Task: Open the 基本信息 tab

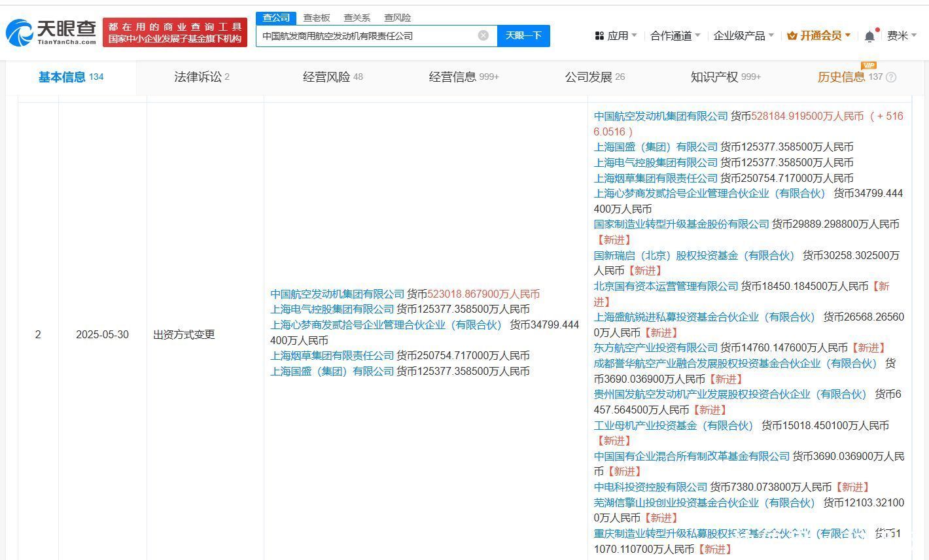Action: point(71,77)
